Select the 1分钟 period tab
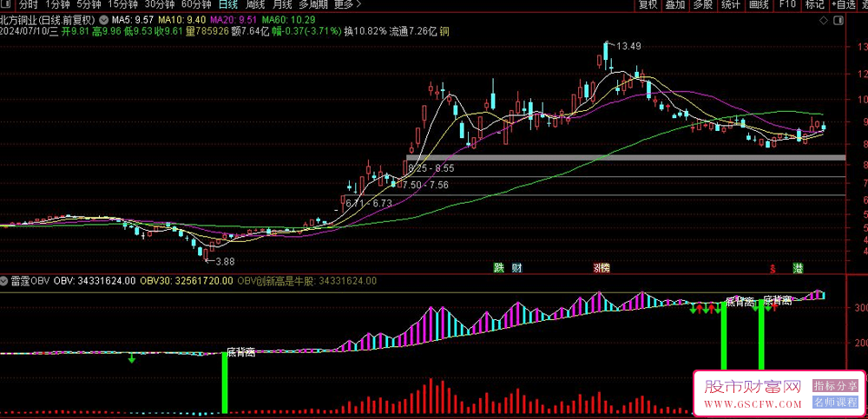 (x=57, y=5)
